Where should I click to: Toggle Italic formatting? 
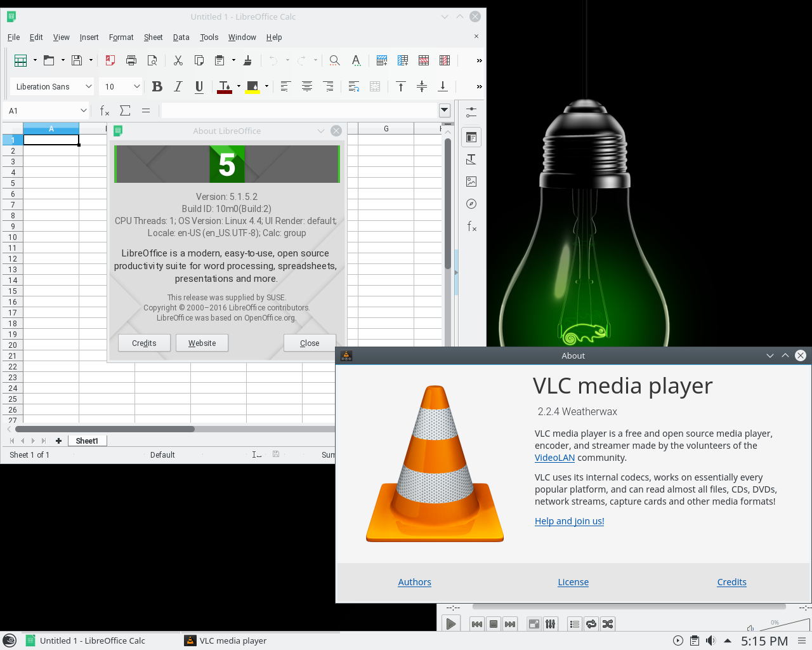178,86
